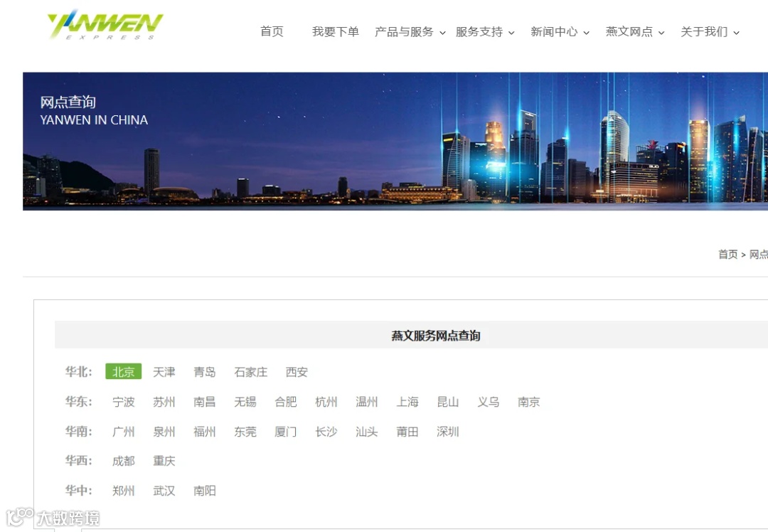Click the 燕文服务网点查询 heading
The image size is (768, 532).
click(x=436, y=336)
